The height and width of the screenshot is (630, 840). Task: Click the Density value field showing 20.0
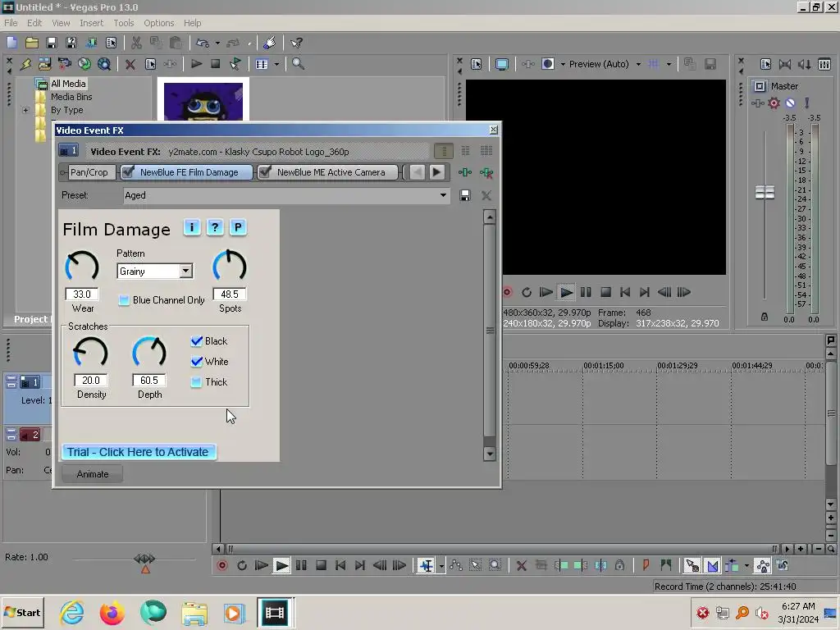click(x=90, y=381)
